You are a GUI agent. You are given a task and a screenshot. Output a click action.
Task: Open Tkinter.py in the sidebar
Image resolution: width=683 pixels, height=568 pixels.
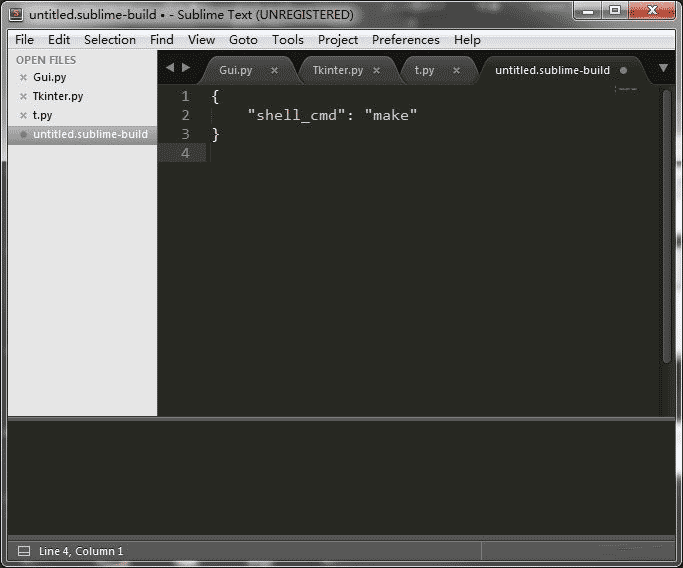58,96
